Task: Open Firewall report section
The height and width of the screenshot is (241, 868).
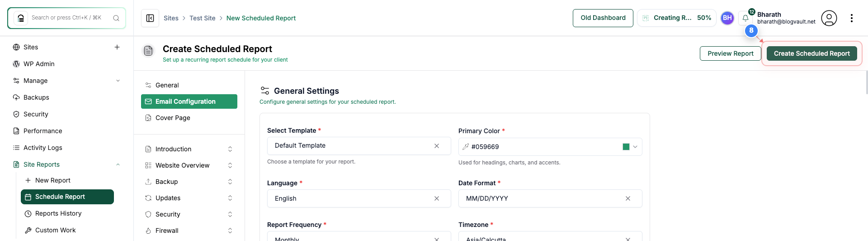Action: click(x=167, y=231)
